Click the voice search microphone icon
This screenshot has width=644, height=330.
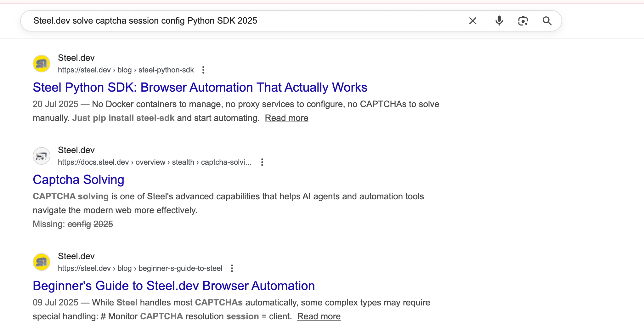click(499, 20)
